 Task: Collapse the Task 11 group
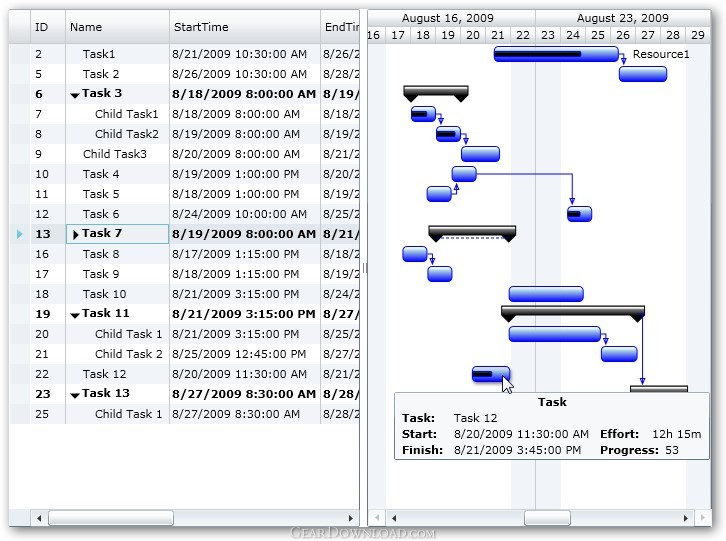[75, 315]
